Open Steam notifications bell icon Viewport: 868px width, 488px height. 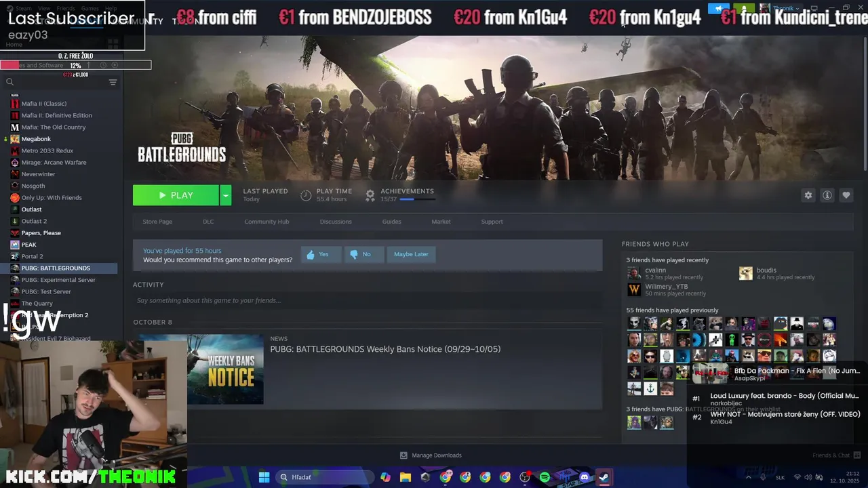(x=744, y=9)
